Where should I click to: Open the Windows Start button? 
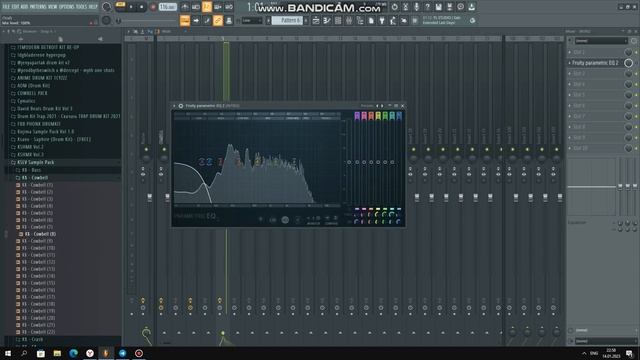point(8,353)
